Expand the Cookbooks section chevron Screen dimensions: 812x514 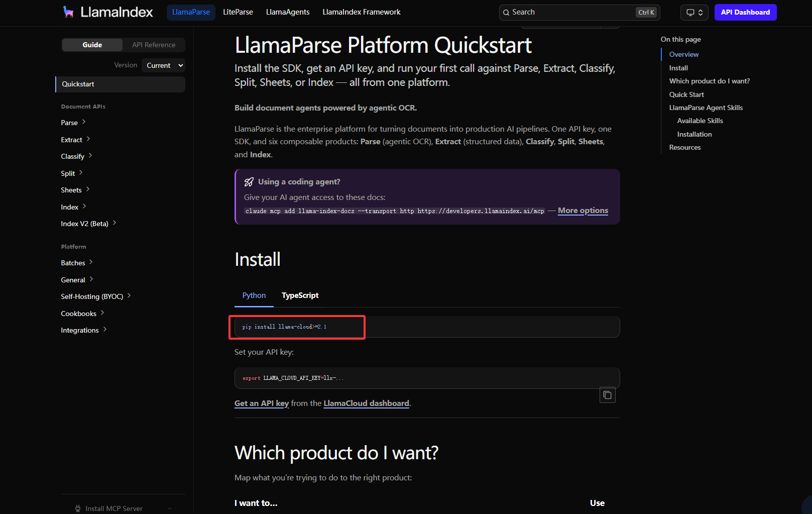(102, 313)
